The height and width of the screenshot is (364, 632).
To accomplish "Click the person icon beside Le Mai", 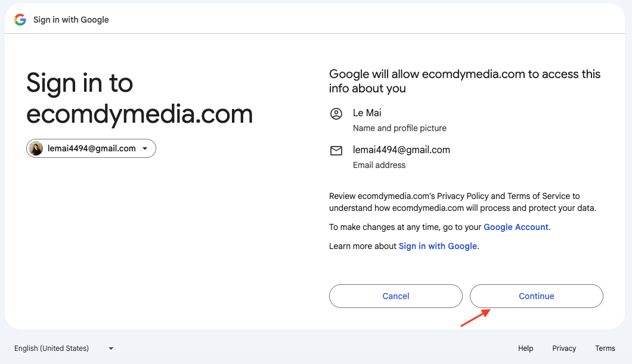I will pos(336,114).
